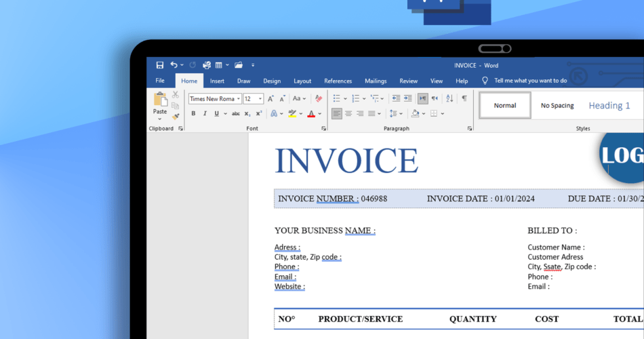Expand the underline style arrow
Screen dimensions: 644x339
225,114
